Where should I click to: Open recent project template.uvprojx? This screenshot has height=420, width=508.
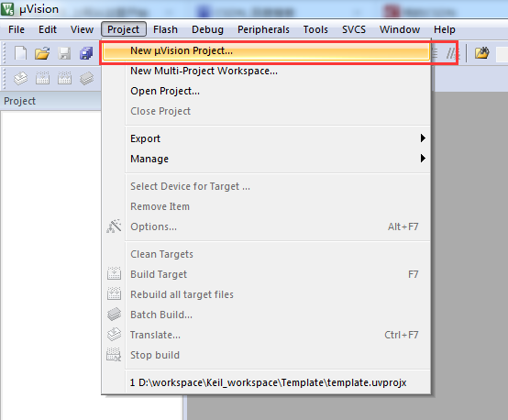tap(266, 382)
